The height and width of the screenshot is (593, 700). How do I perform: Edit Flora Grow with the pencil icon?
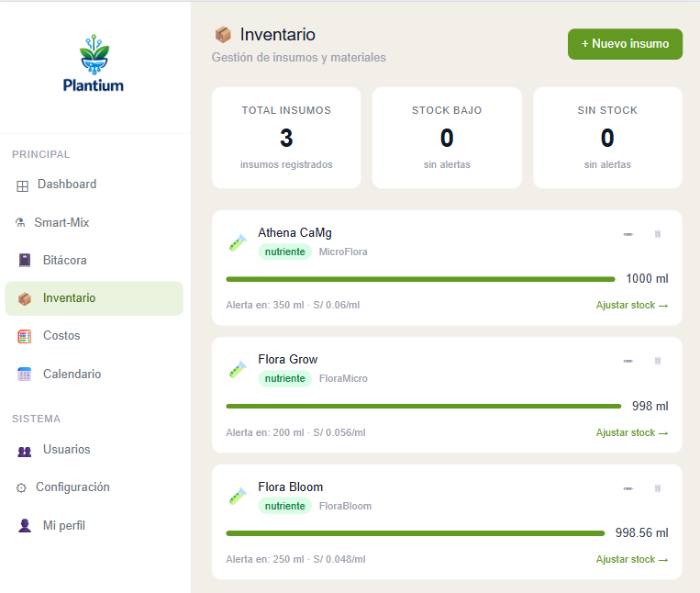[x=628, y=361]
